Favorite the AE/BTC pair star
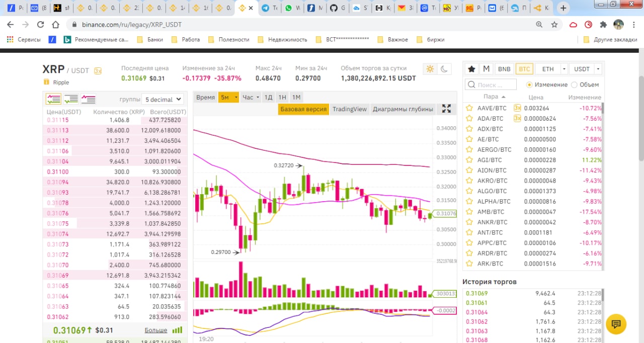The width and height of the screenshot is (644, 343). (469, 139)
